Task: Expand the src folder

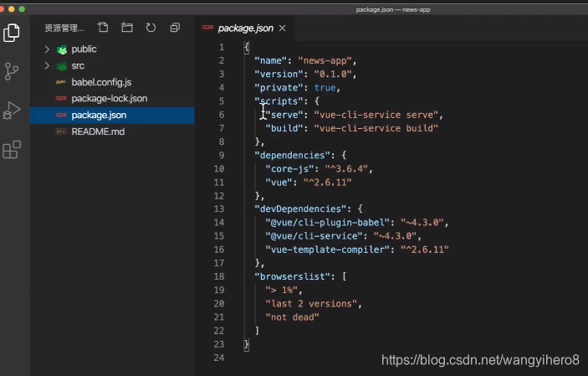Action: point(47,65)
